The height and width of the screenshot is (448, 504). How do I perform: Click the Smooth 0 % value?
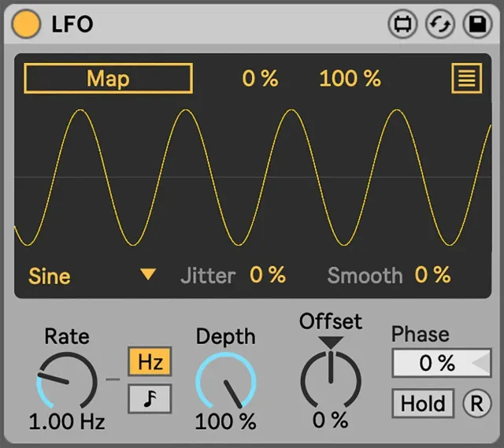tap(433, 275)
